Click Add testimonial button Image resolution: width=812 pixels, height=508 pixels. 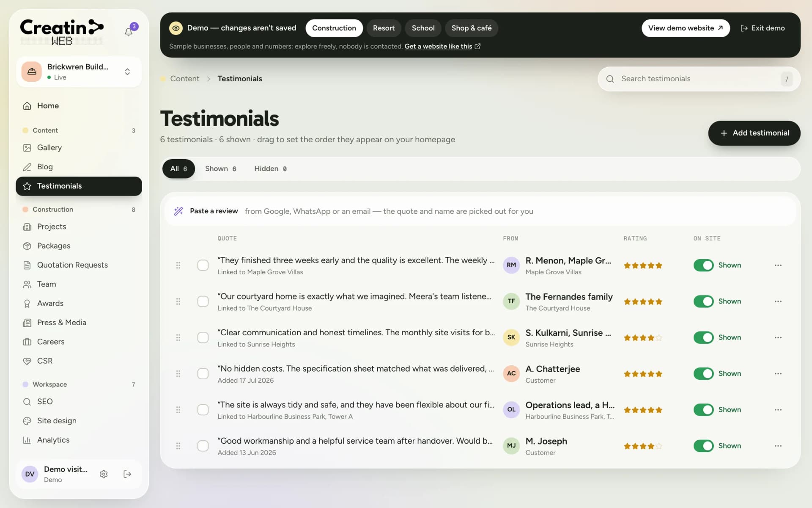pyautogui.click(x=754, y=133)
